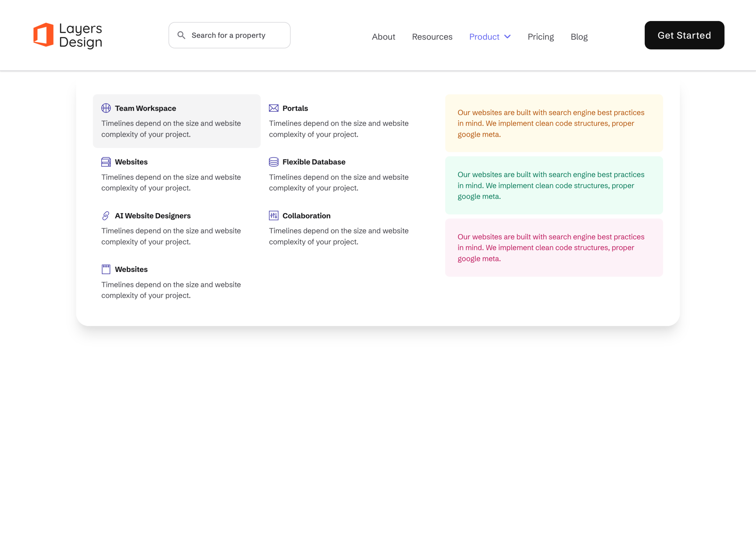Click the description text under Portals

338,129
